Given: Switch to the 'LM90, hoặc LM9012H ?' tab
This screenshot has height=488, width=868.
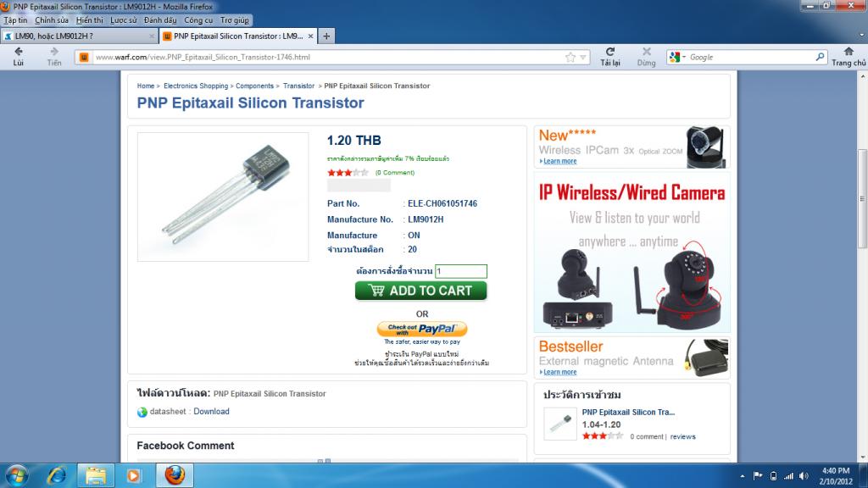Looking at the screenshot, I should (x=79, y=36).
